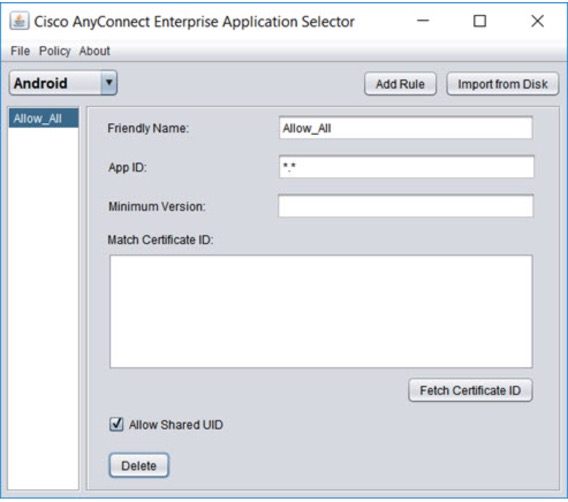Click the Java application icon in title bar

[19, 21]
